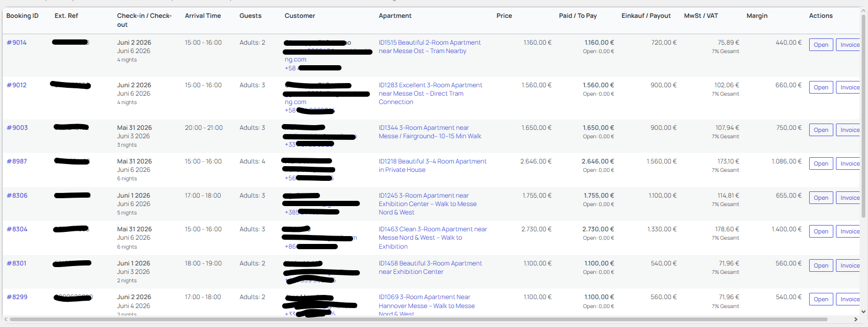Select payout 1.330,00 € for booking #8304
Viewport: 868px width, 327px height.
tap(662, 229)
